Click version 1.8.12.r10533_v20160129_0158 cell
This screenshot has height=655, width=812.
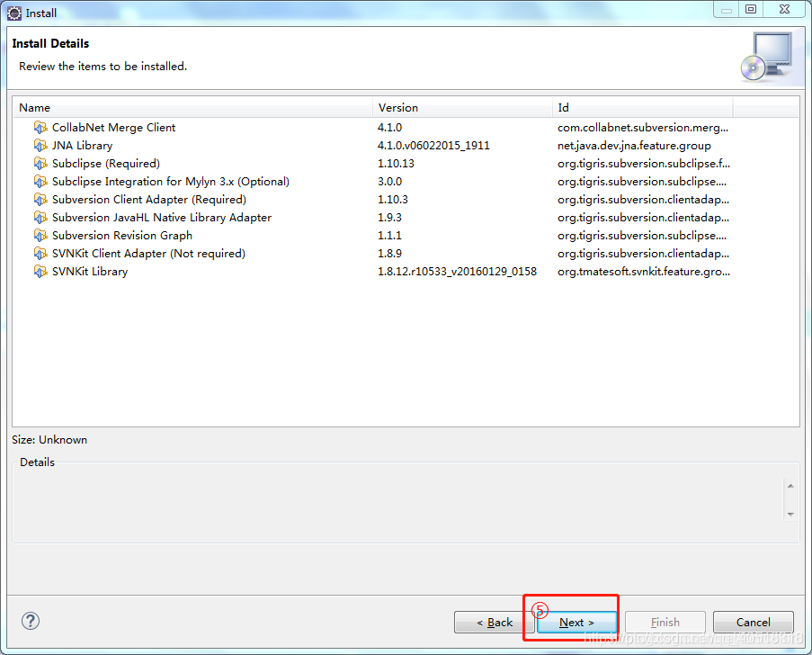[x=457, y=272]
